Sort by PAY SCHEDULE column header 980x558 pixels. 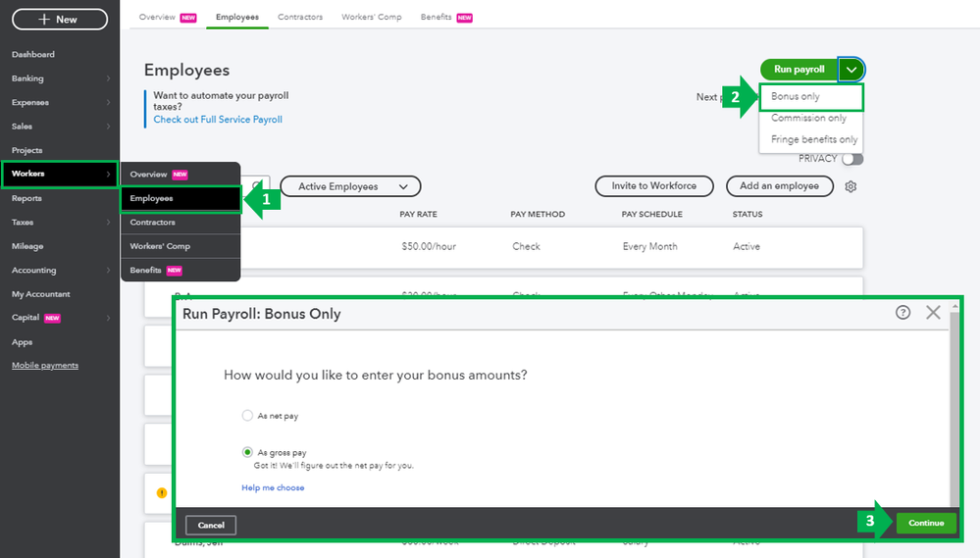(652, 215)
